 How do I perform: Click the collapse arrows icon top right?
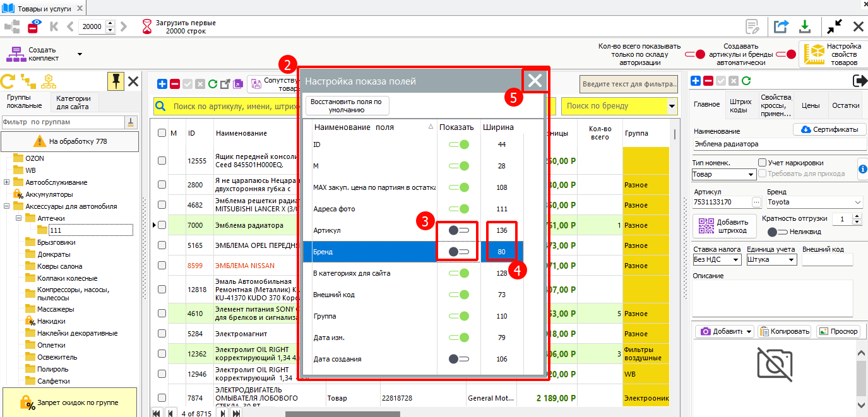[x=835, y=26]
